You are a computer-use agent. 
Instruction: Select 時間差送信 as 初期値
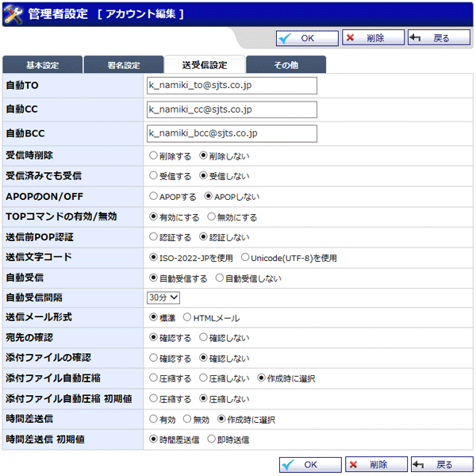153,439
